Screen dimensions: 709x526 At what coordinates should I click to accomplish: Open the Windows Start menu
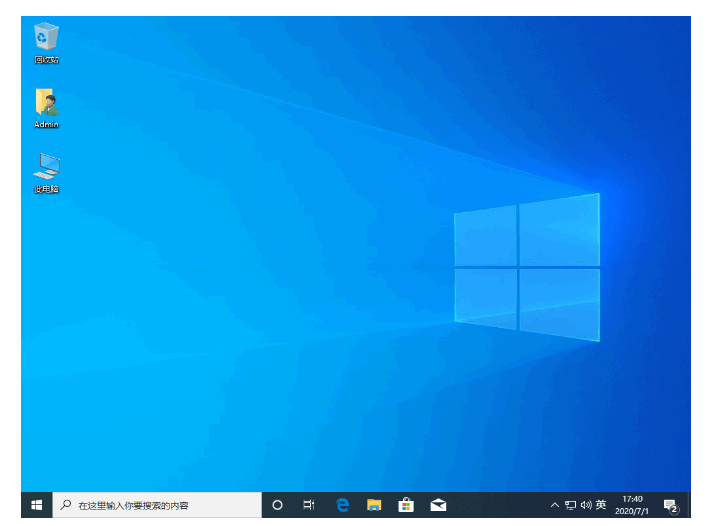pyautogui.click(x=37, y=505)
